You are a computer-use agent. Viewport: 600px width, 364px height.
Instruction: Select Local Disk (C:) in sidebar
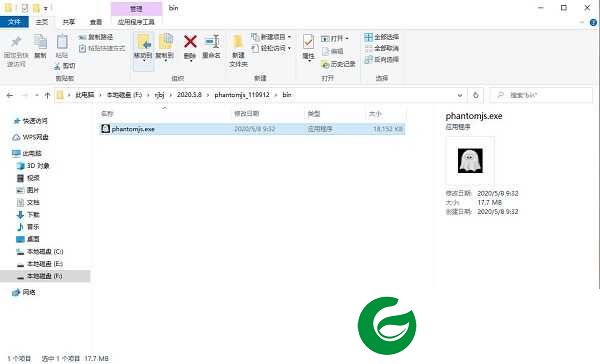tap(40, 251)
